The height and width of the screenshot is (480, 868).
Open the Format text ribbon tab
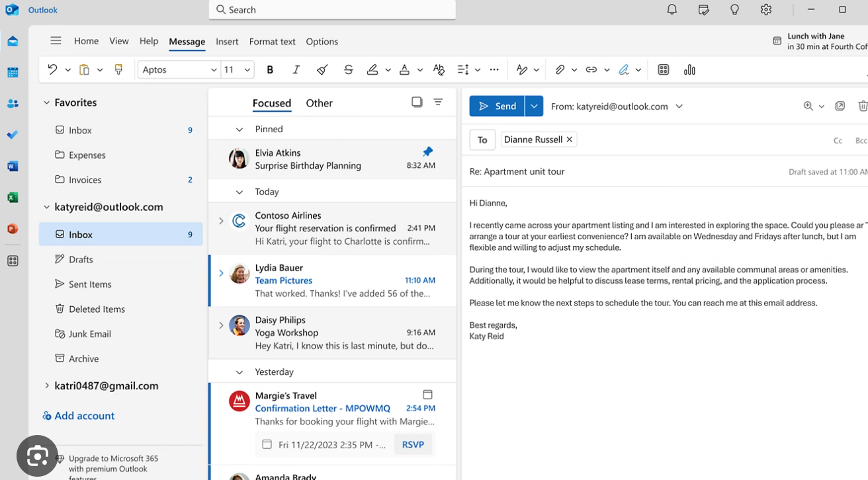[x=272, y=41]
